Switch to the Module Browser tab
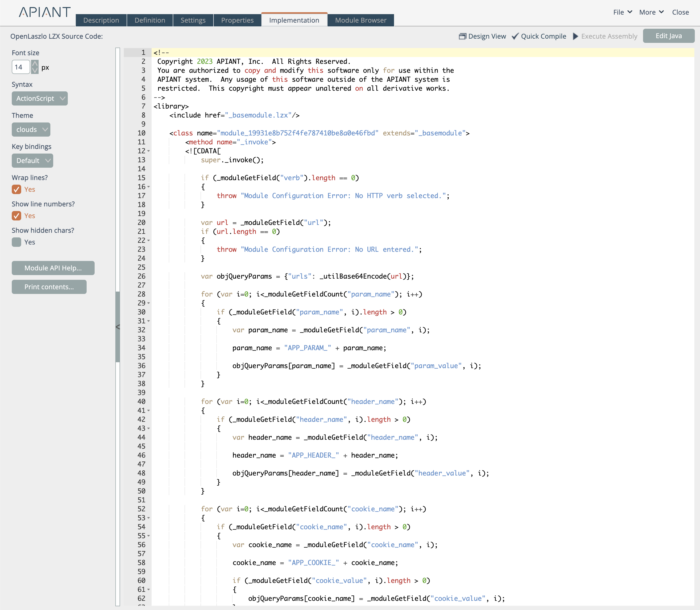The height and width of the screenshot is (610, 700). coord(361,20)
